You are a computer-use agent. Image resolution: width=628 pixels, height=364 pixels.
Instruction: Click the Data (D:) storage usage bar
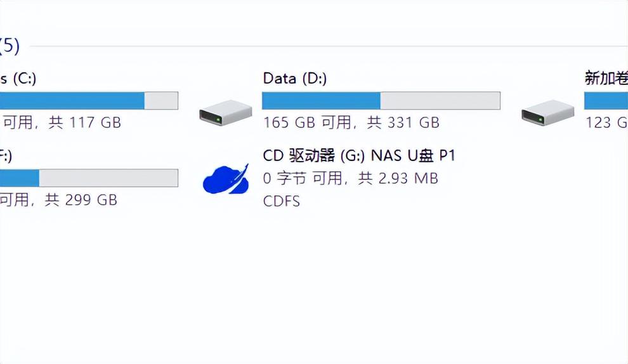click(381, 101)
